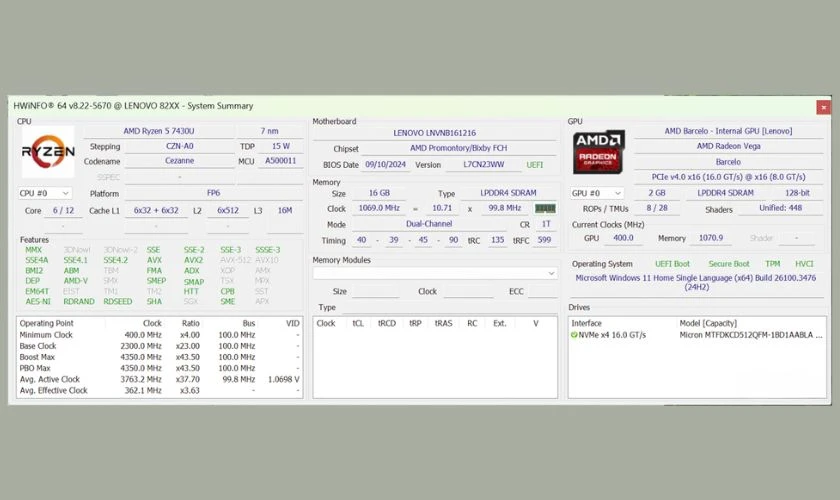Open the CPU #0 selector dropdown

point(46,193)
